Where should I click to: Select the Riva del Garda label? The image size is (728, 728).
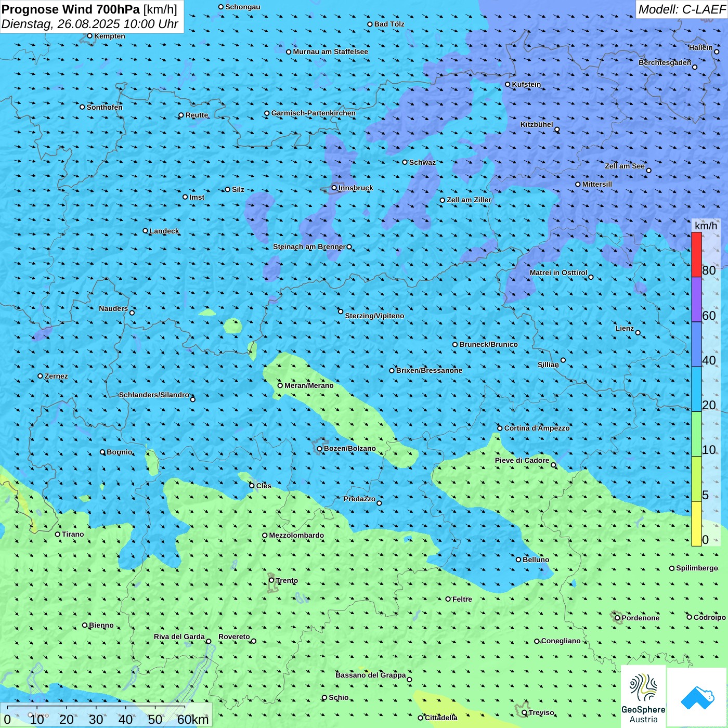click(179, 636)
